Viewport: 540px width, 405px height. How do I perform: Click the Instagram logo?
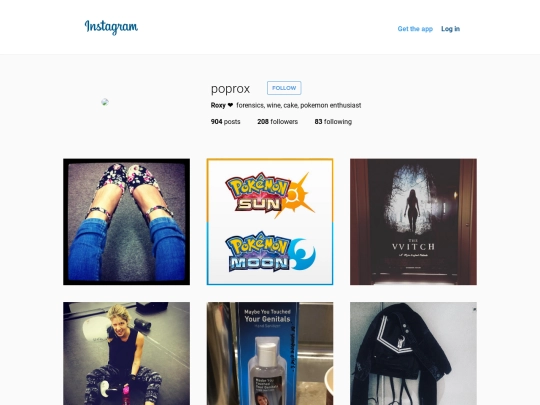(x=111, y=27)
